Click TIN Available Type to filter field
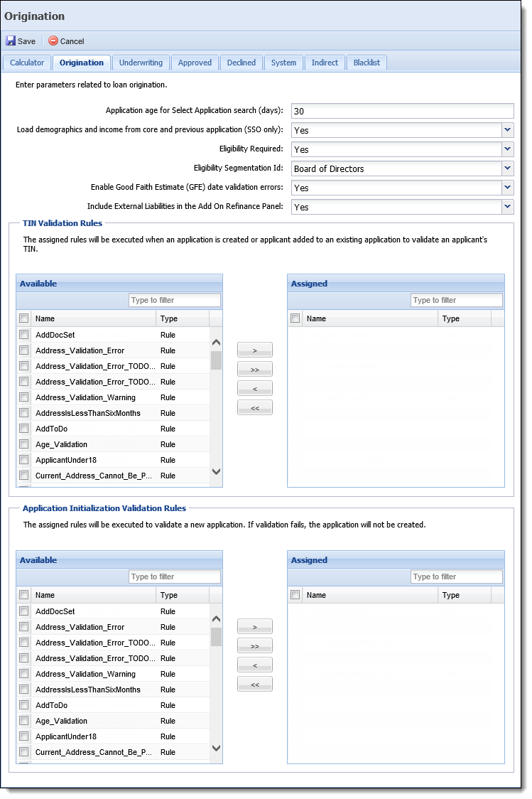 tap(175, 300)
